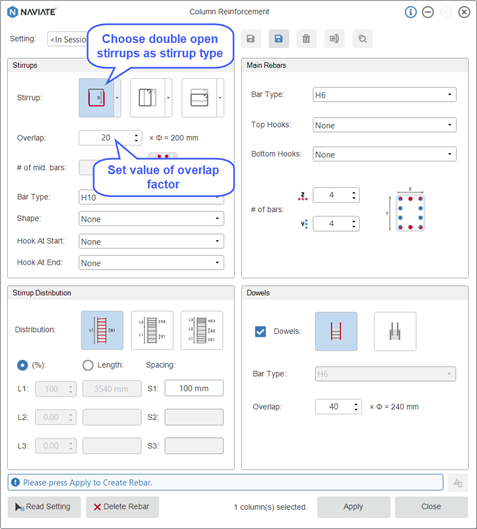Click the blue save-as setting icon

[x=279, y=39]
